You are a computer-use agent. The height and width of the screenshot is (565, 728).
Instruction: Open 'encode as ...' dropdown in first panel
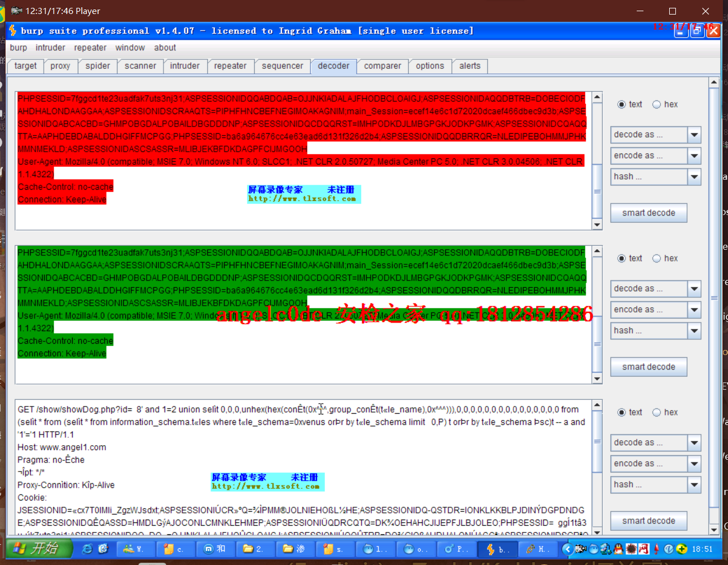point(656,156)
